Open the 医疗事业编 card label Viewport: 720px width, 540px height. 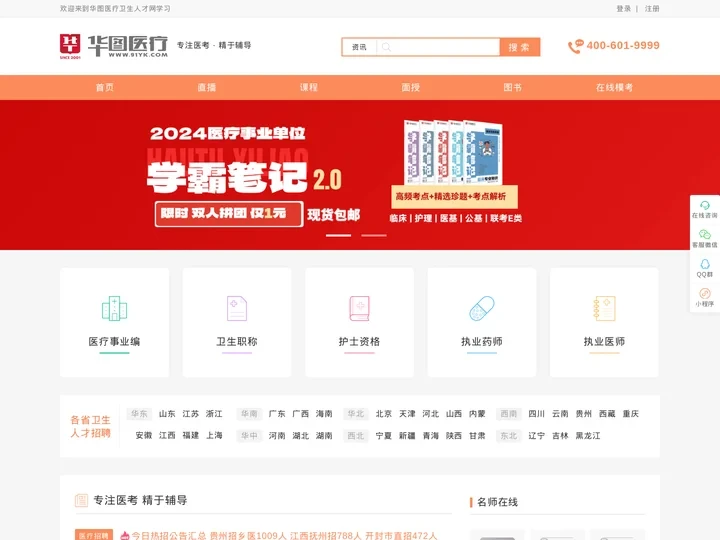(x=114, y=342)
